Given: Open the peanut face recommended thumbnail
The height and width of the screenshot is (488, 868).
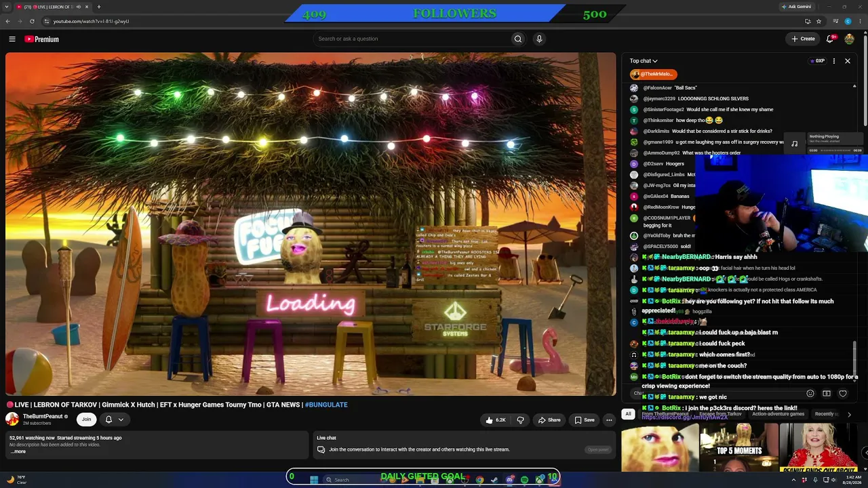Looking at the screenshot, I should click(x=660, y=448).
